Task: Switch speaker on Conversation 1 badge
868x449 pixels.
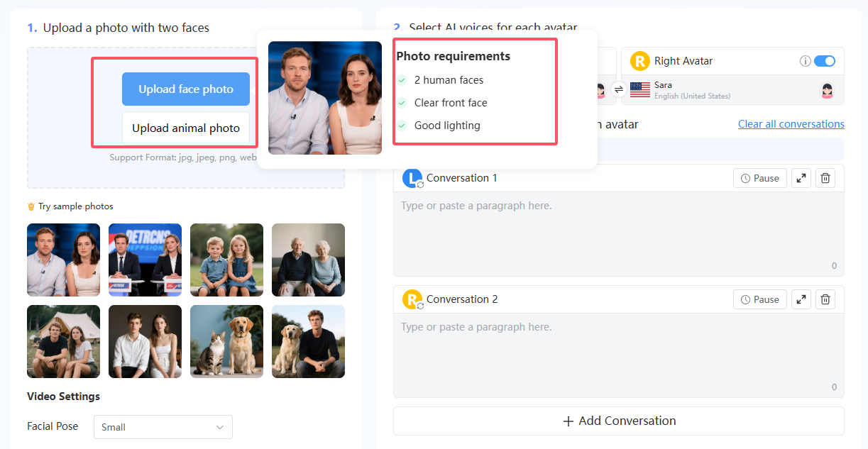Action: coord(412,179)
